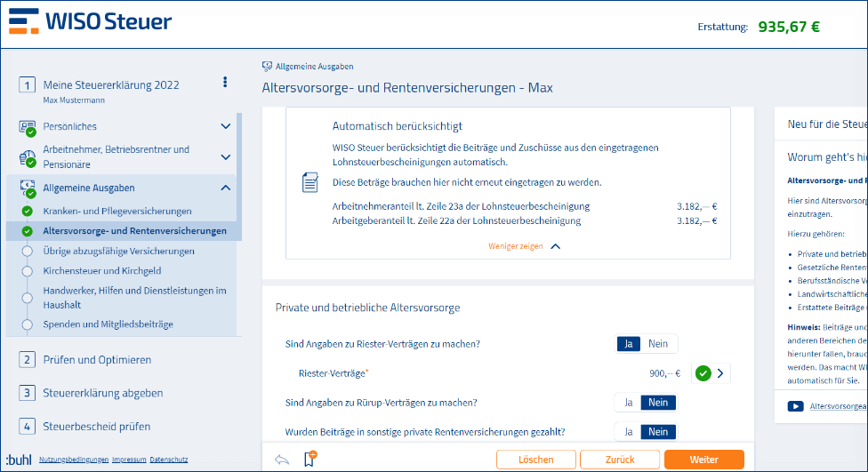Click circle marker for Übrige abzugsfähige Versicherungen
Image resolution: width=868 pixels, height=472 pixels.
[27, 251]
